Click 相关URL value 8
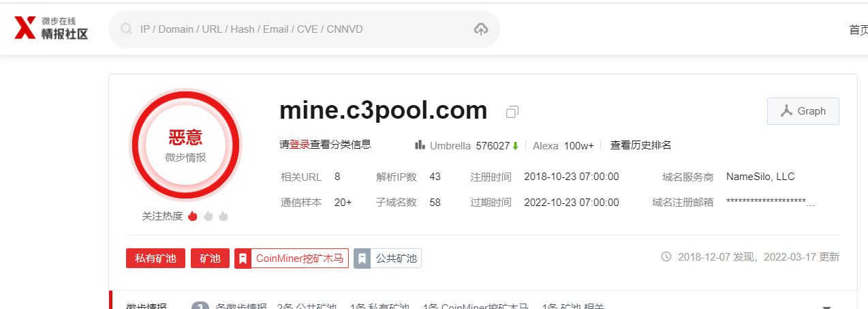This screenshot has width=868, height=309. pyautogui.click(x=337, y=177)
